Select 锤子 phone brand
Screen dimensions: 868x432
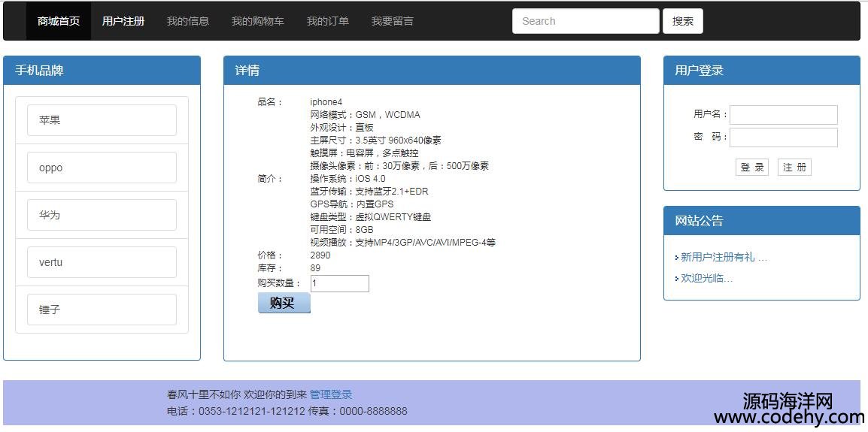click(x=102, y=310)
